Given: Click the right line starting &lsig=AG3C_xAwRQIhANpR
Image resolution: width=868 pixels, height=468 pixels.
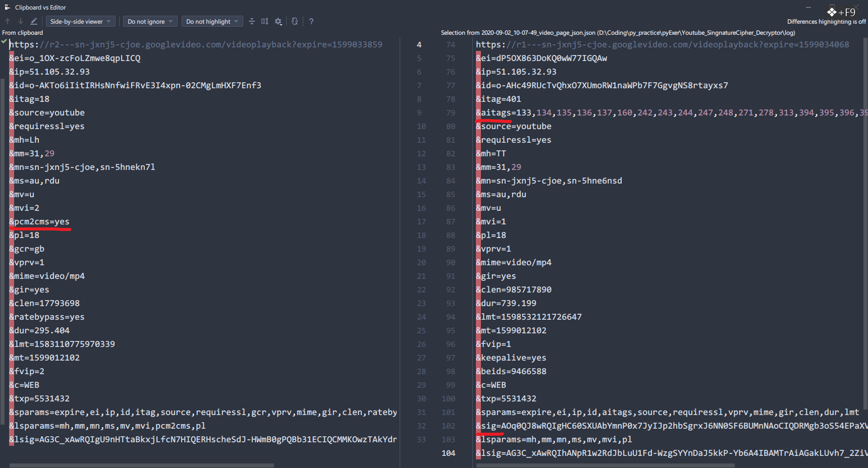Looking at the screenshot, I should [672, 453].
